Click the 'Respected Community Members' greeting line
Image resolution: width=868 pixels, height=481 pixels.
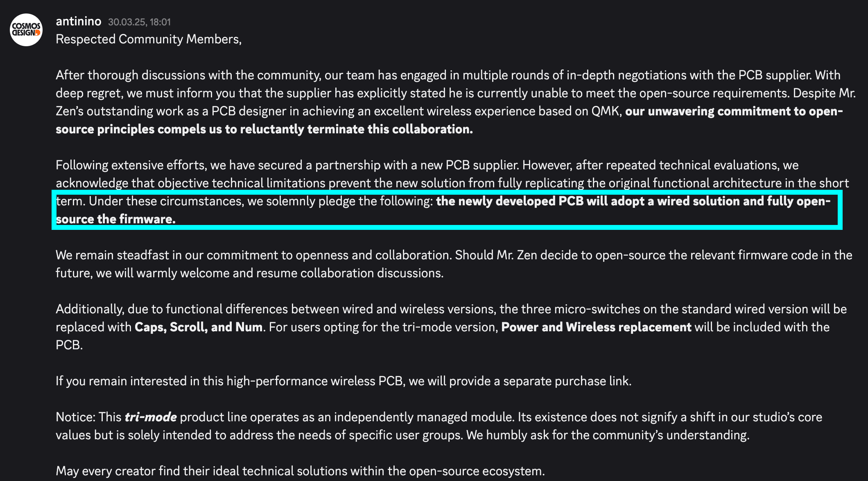tap(149, 39)
